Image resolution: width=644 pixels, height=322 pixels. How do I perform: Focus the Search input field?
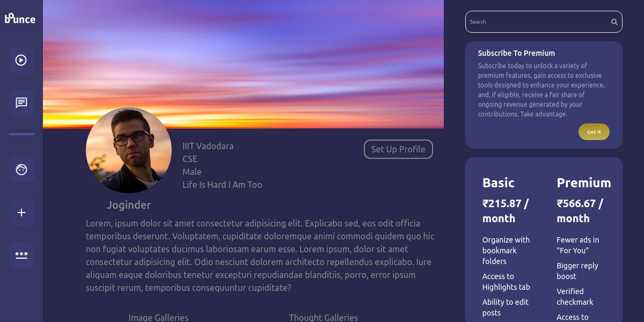[x=544, y=22]
